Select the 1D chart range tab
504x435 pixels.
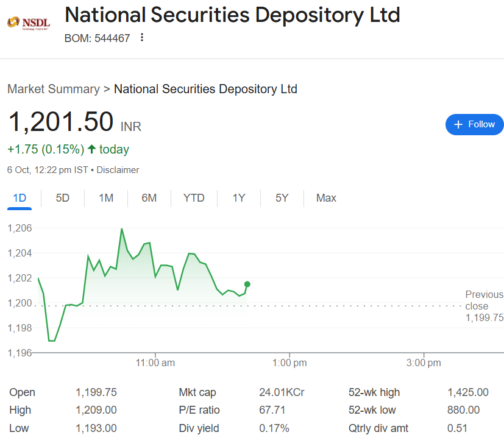pyautogui.click(x=20, y=198)
